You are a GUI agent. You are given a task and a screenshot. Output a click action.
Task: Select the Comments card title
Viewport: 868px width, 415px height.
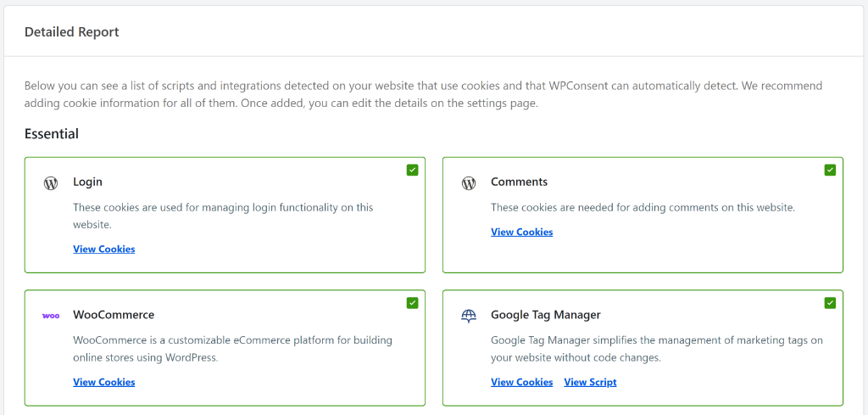pyautogui.click(x=520, y=182)
